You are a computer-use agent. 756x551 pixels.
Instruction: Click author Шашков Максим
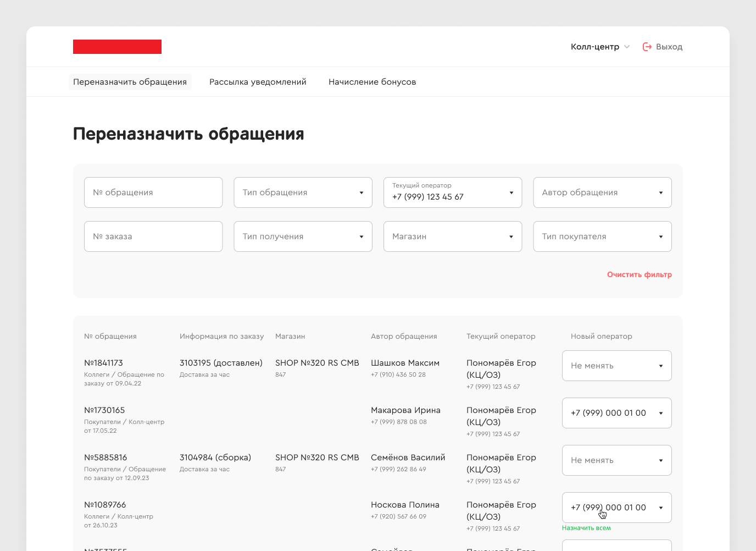click(405, 363)
